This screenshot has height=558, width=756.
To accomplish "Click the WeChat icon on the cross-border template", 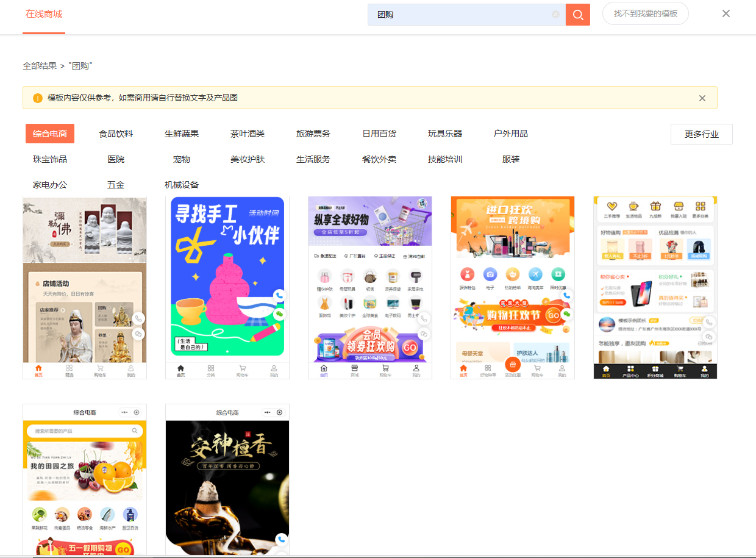I will coord(566,313).
